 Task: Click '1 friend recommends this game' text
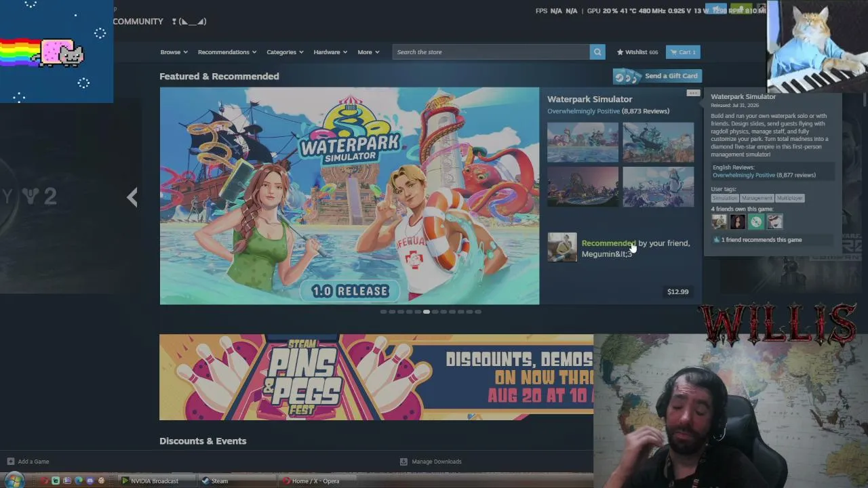tap(762, 240)
